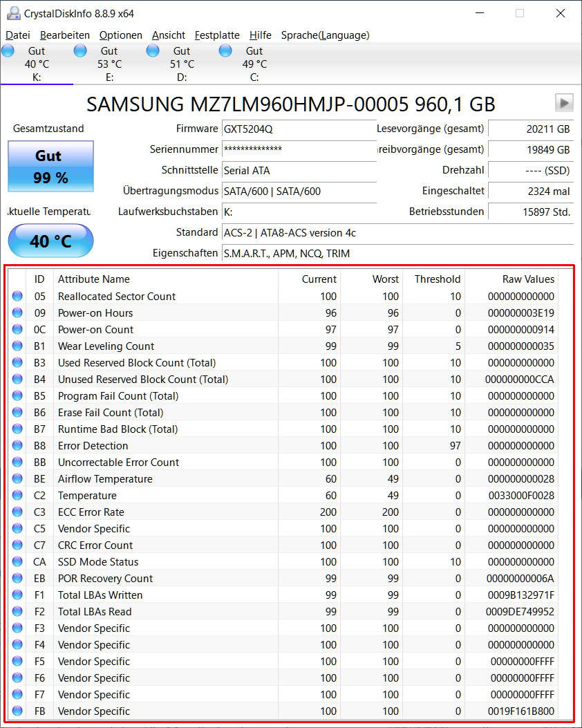Click status icon for CRC Error Count
Screen dimensions: 582x728
(17, 545)
